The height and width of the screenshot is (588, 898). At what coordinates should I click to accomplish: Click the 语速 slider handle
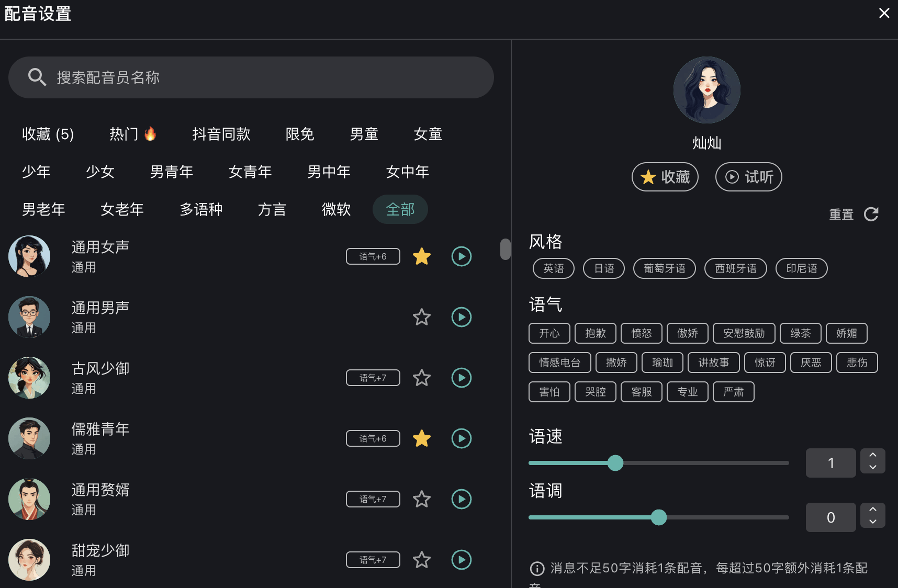tap(615, 463)
